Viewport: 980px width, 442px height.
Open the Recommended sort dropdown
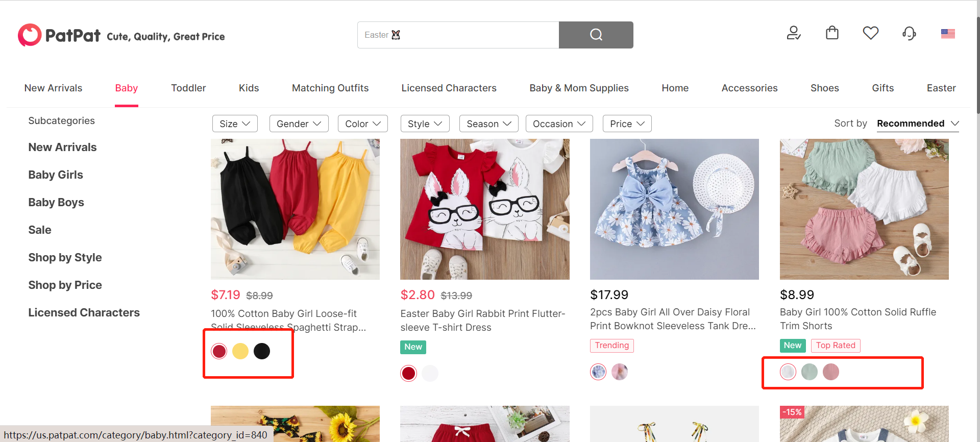click(918, 124)
